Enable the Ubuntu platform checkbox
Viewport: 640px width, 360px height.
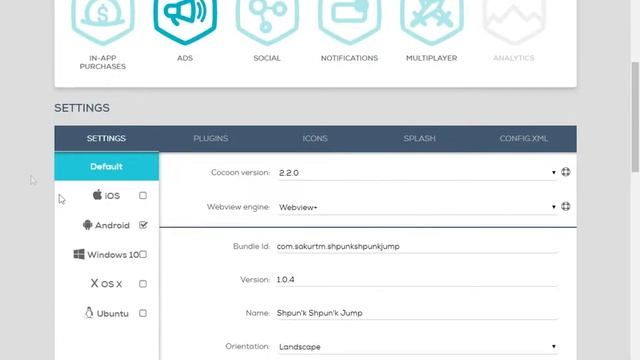click(143, 313)
